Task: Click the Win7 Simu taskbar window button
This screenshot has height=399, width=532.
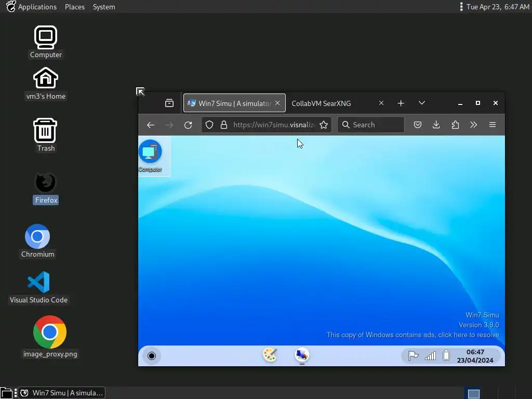Action: click(x=62, y=393)
